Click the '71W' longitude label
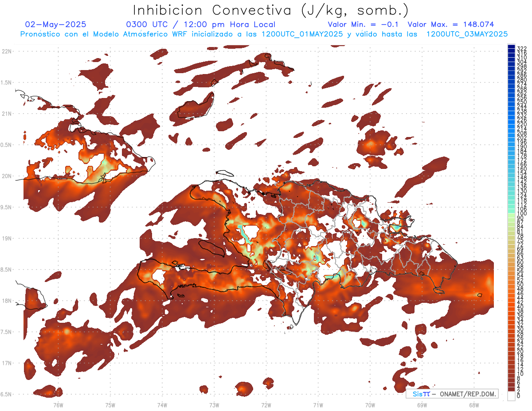The height and width of the screenshot is (411, 532). 318,405
